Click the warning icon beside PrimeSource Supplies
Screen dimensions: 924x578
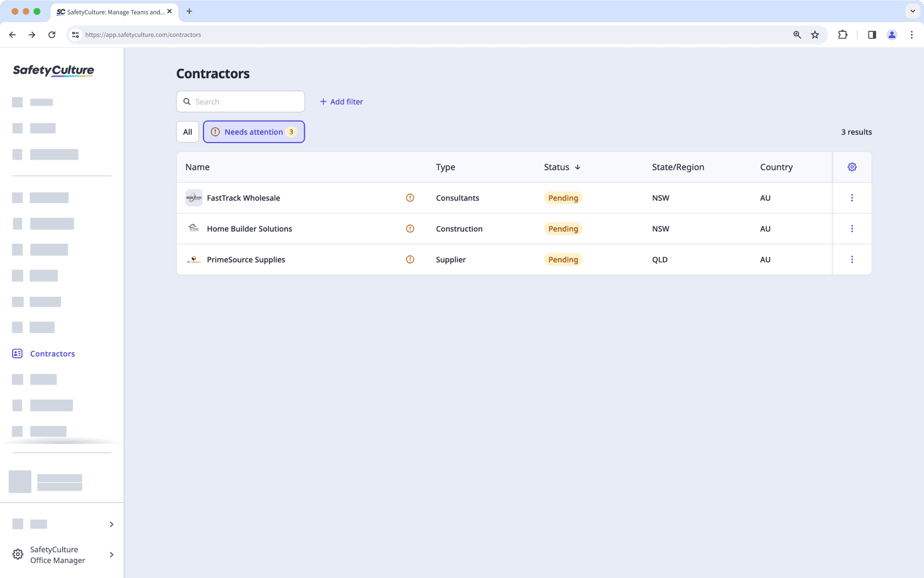(410, 259)
